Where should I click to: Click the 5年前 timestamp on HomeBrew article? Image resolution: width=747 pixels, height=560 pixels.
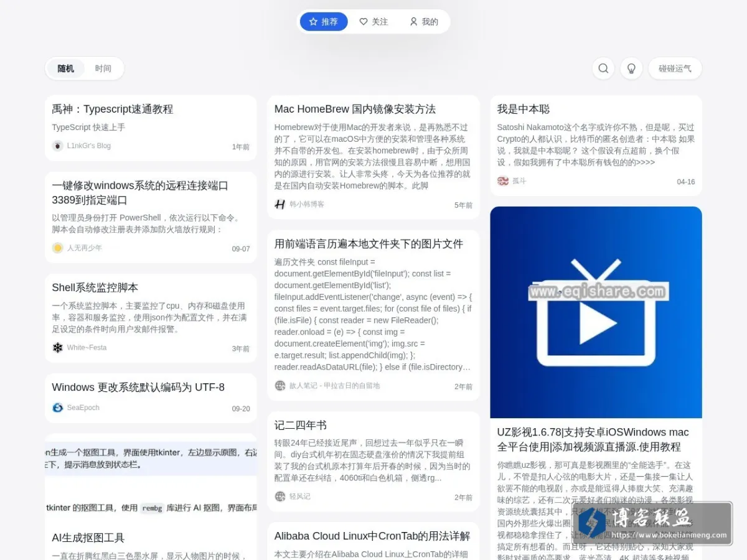(x=464, y=205)
